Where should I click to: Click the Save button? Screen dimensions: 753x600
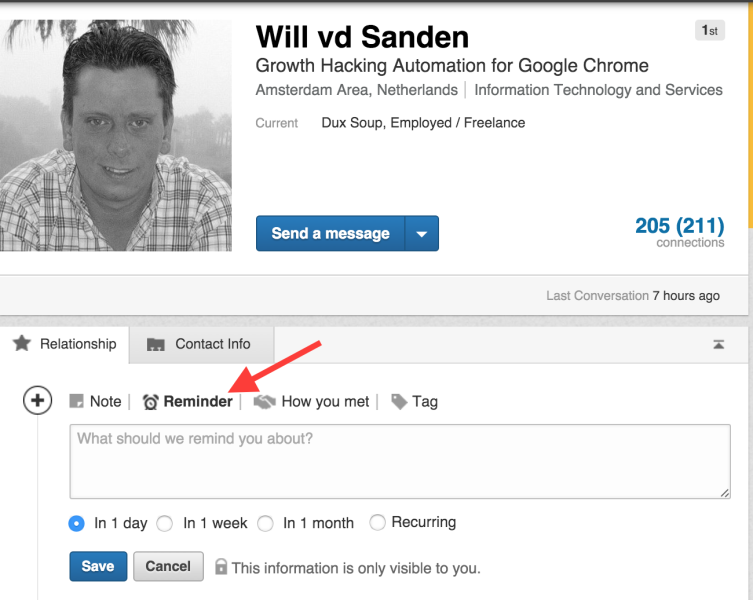[98, 566]
